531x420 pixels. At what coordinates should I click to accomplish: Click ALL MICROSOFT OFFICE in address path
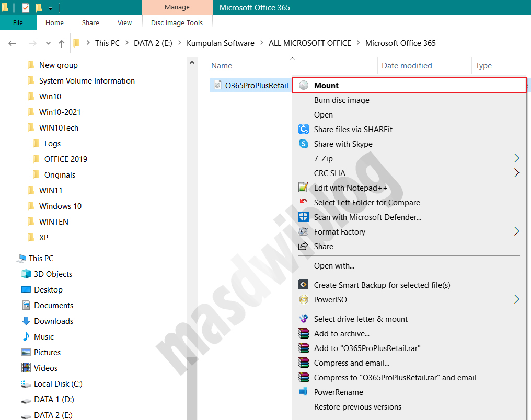[x=309, y=43]
